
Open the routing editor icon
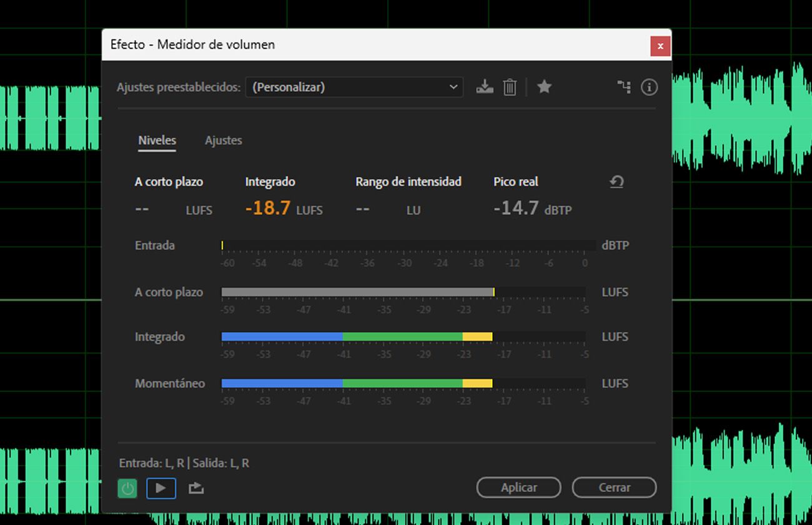pyautogui.click(x=624, y=87)
